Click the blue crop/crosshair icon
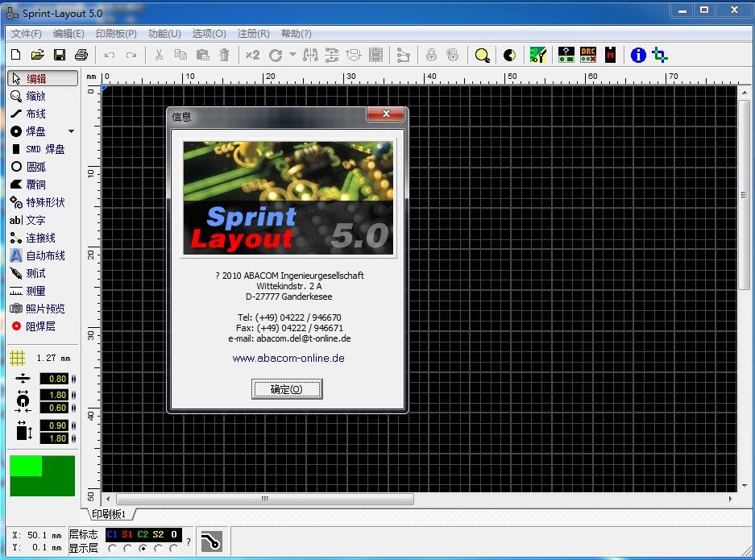This screenshot has height=560, width=755. 660,55
